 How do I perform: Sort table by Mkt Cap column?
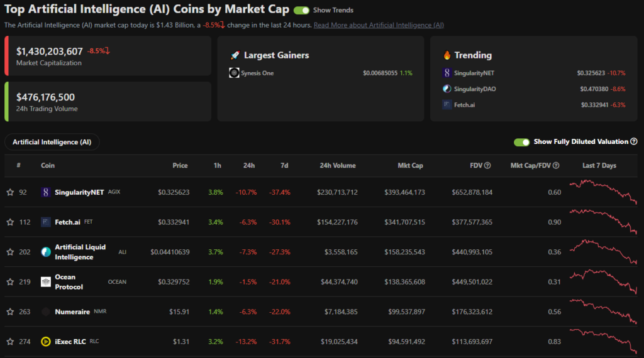coord(410,165)
